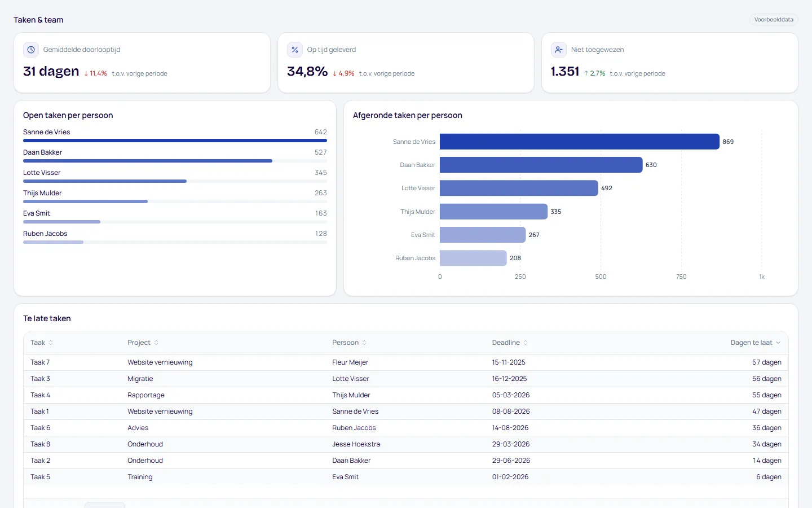812x508 pixels.
Task: Click the Eva Smit 267 chart bar
Action: click(x=483, y=235)
